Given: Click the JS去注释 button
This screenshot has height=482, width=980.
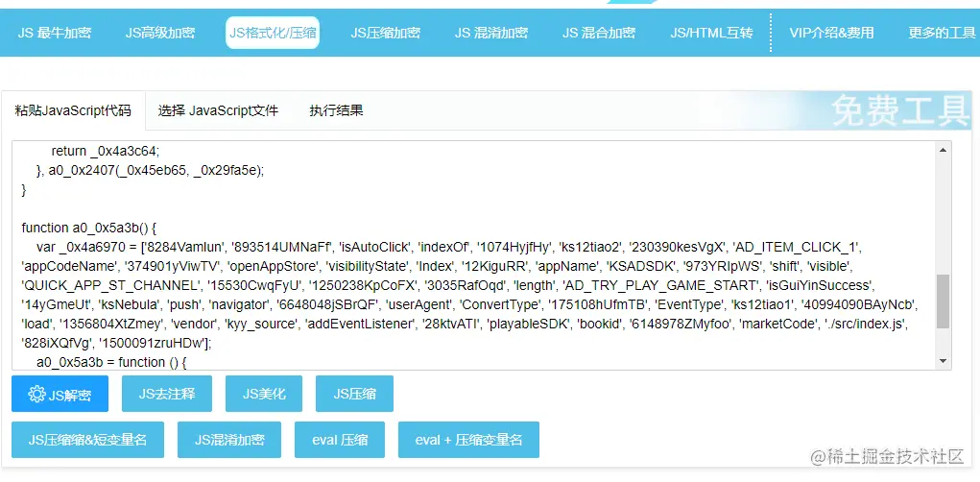Looking at the screenshot, I should 167,394.
